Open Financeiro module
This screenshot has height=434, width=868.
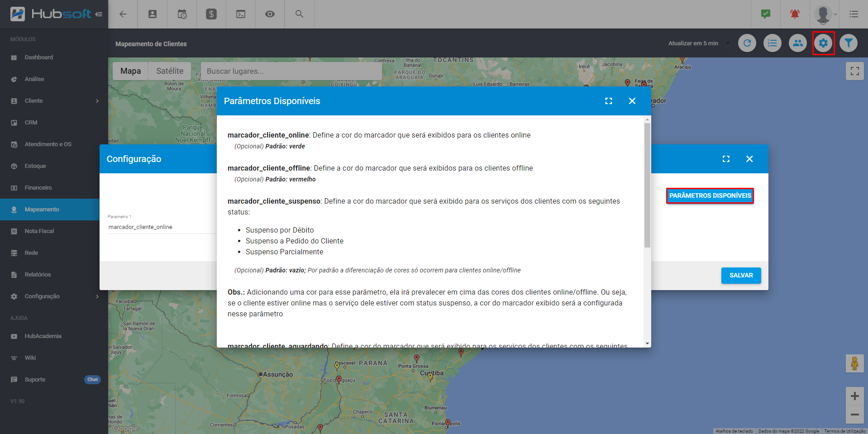coord(54,188)
